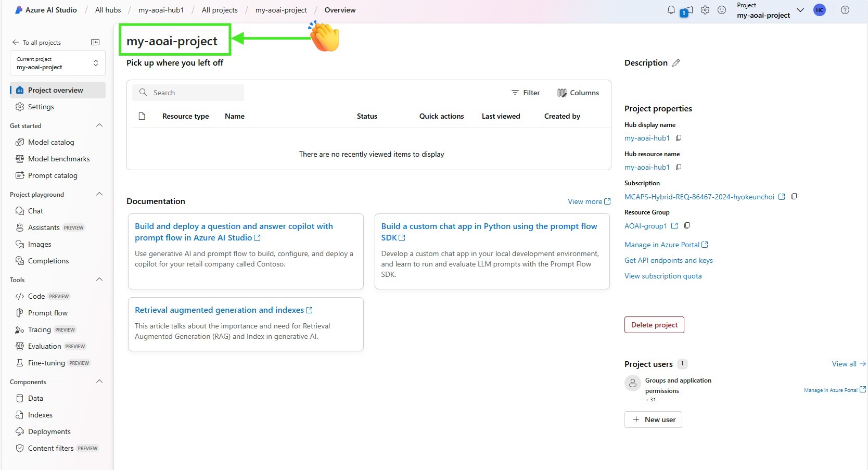This screenshot has width=868, height=470.
Task: Collapse the Project playground section
Action: coord(99,194)
